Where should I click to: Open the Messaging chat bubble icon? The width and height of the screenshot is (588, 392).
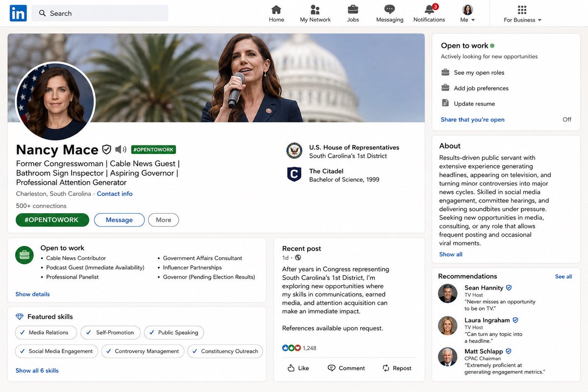point(390,9)
